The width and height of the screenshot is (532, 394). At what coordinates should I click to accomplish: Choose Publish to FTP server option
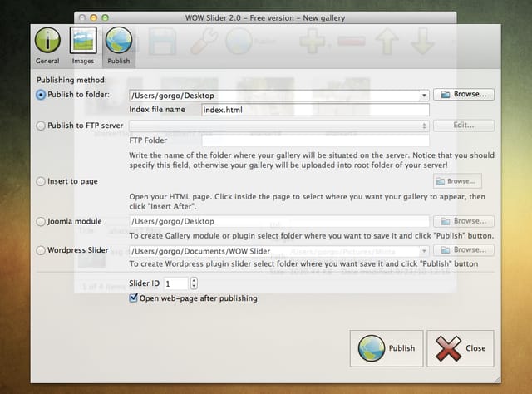click(x=41, y=126)
